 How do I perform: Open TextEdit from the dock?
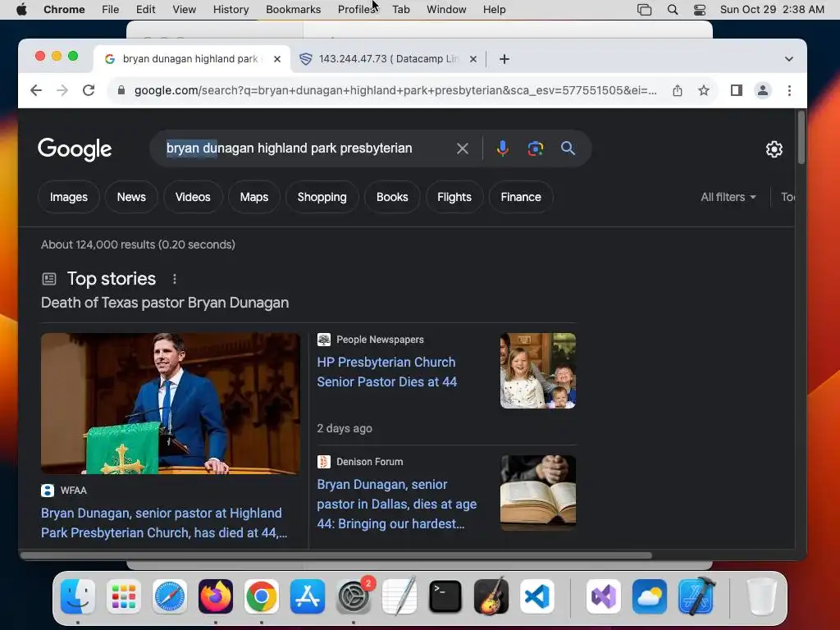click(399, 596)
